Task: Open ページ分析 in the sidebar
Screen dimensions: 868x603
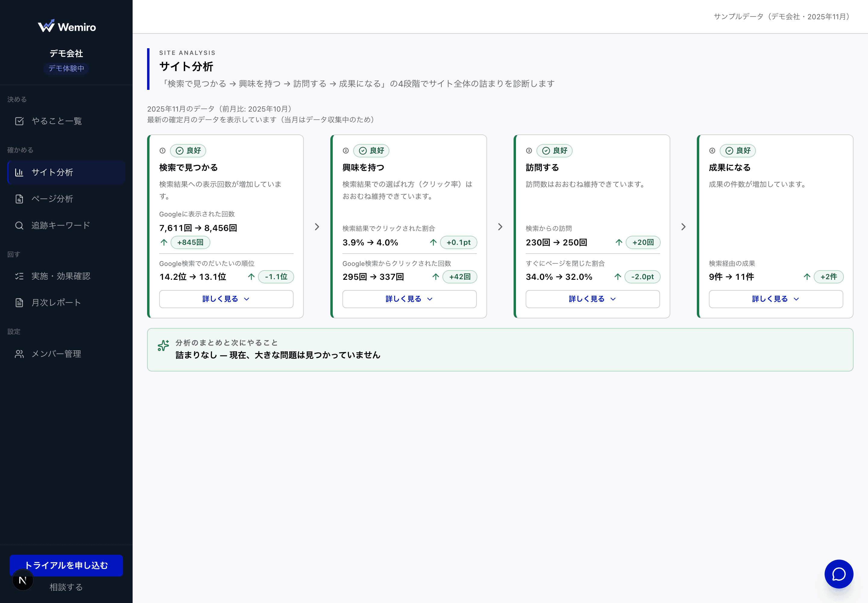Action: click(x=66, y=199)
